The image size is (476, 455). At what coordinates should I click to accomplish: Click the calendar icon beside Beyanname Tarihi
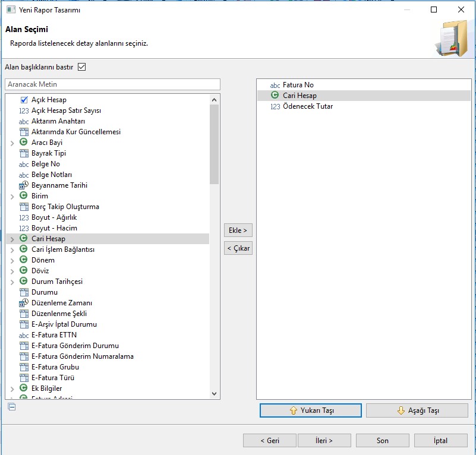24,185
